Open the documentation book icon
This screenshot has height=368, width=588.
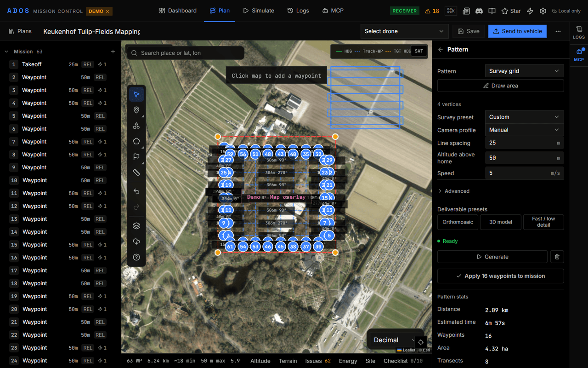[492, 11]
